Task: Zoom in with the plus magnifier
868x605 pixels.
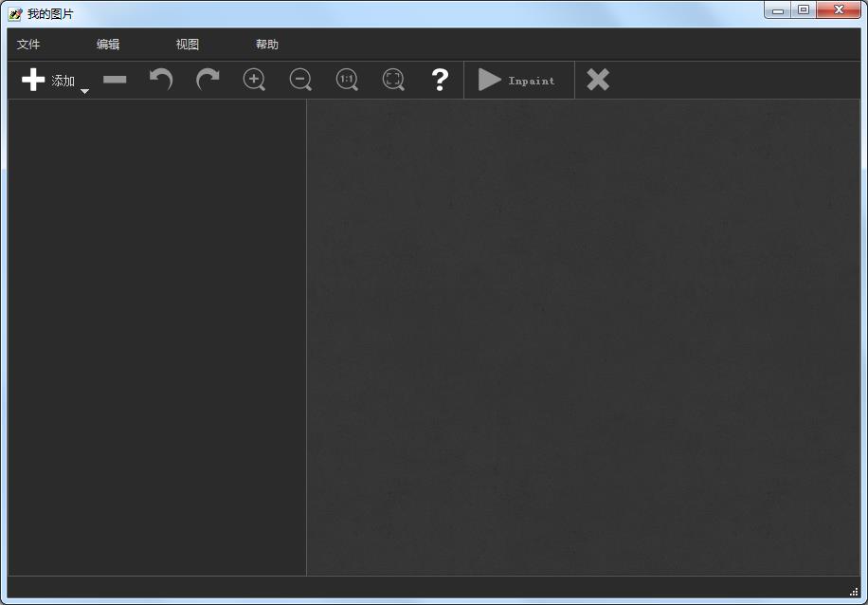Action: pos(254,80)
